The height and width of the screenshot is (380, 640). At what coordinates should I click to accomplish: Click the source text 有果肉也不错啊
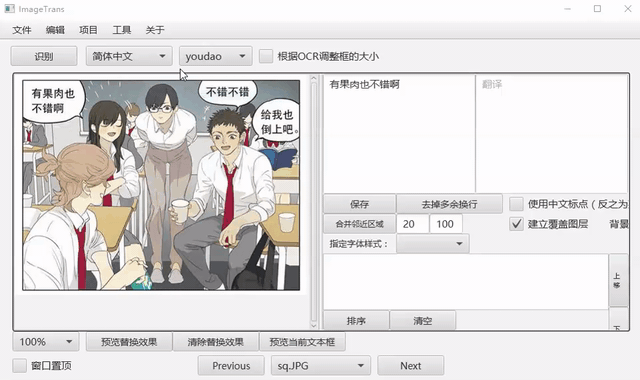[364, 84]
